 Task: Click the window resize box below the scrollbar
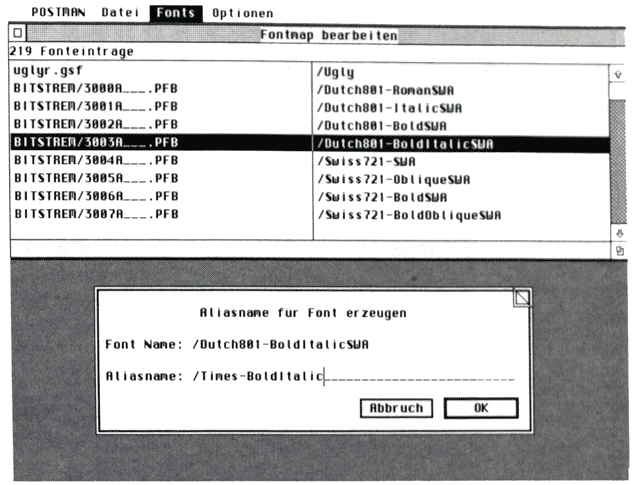[619, 249]
